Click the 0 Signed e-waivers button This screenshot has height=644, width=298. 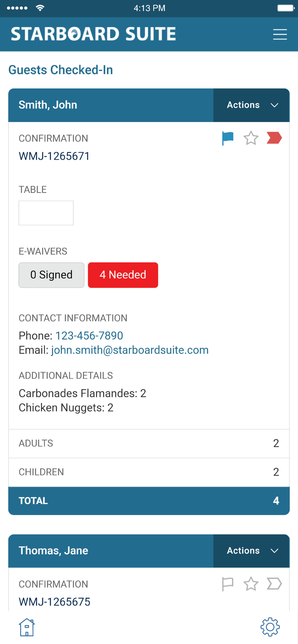pyautogui.click(x=51, y=275)
